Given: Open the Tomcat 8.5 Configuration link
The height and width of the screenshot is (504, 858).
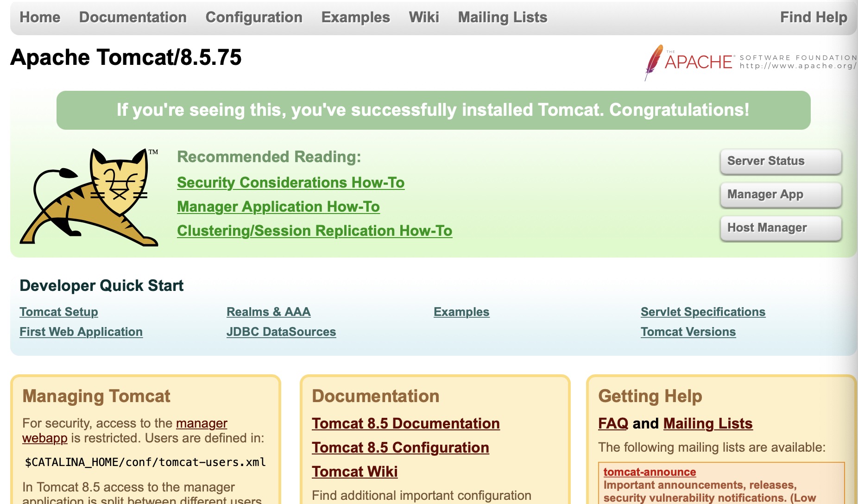Looking at the screenshot, I should pyautogui.click(x=400, y=447).
